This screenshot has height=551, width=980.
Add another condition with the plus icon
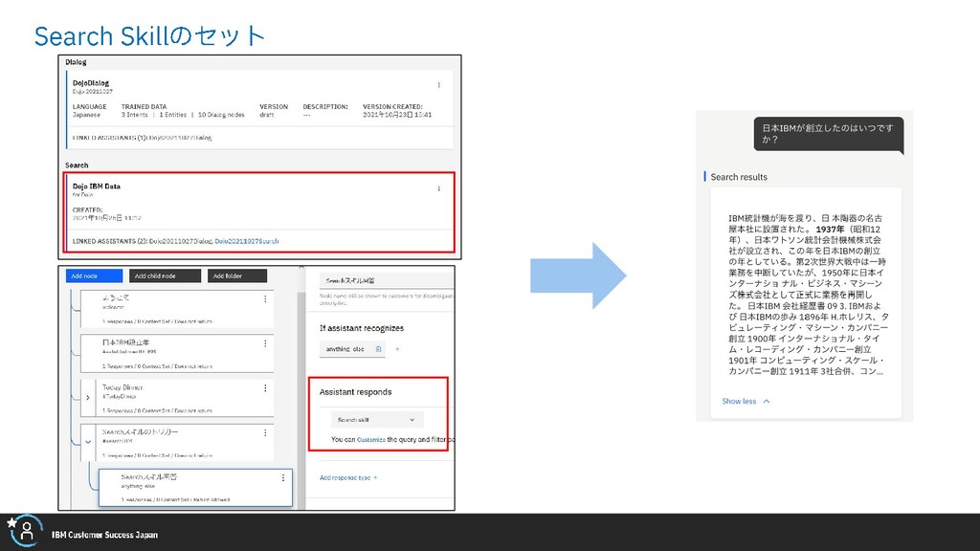(397, 349)
